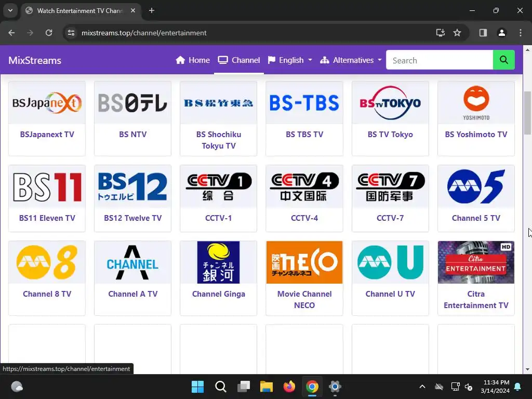The height and width of the screenshot is (399, 532).
Task: Open a new browser tab
Action: 152,10
